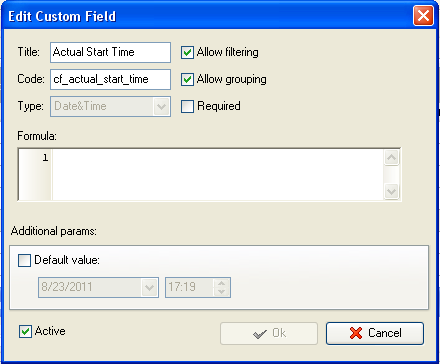
Task: Uncheck the Allow filtering checkbox
Action: click(187, 52)
